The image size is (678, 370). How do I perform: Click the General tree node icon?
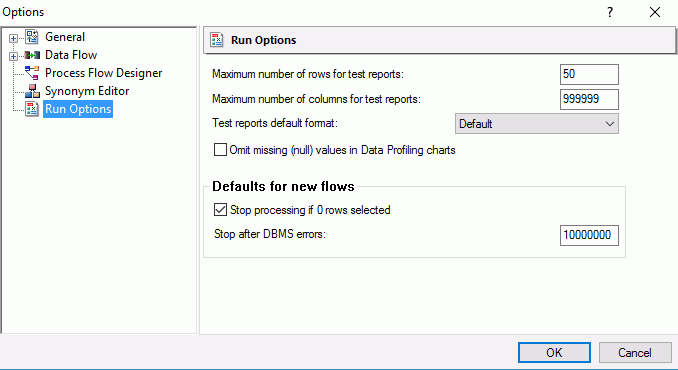pos(32,37)
